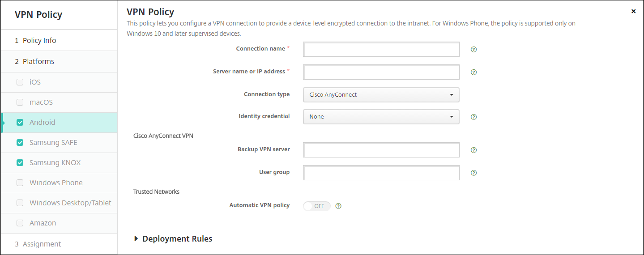This screenshot has width=644, height=255.
Task: Click the Connection name text field
Action: coord(381,50)
